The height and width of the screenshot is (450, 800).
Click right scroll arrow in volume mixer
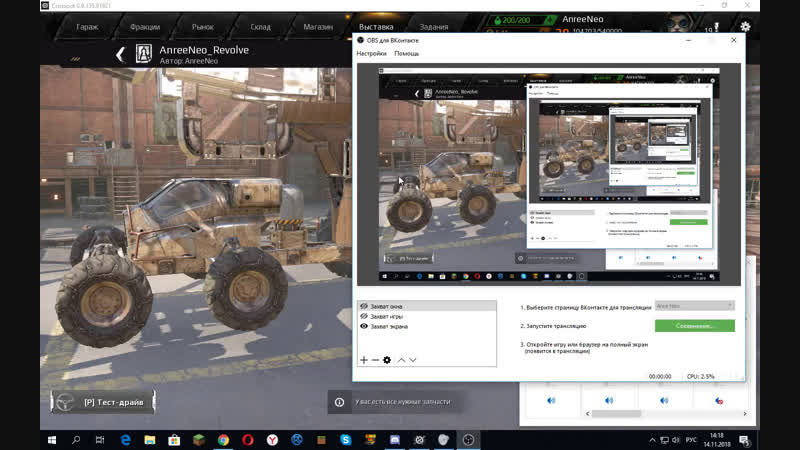[x=745, y=414]
